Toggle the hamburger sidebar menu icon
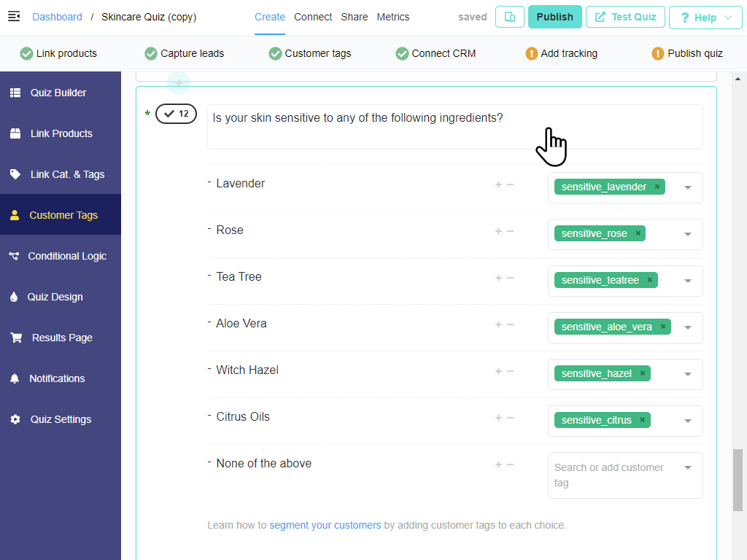The width and height of the screenshot is (747, 560). [14, 17]
